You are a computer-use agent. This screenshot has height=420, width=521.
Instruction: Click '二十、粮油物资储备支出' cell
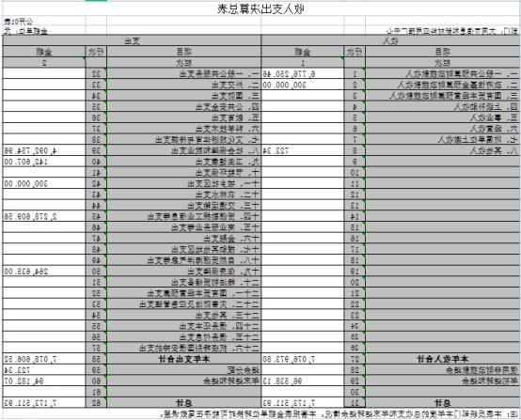pyautogui.click(x=184, y=283)
